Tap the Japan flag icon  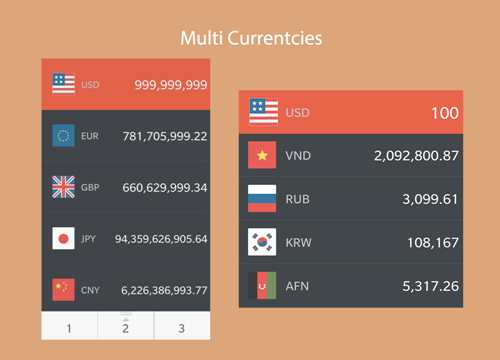click(63, 238)
